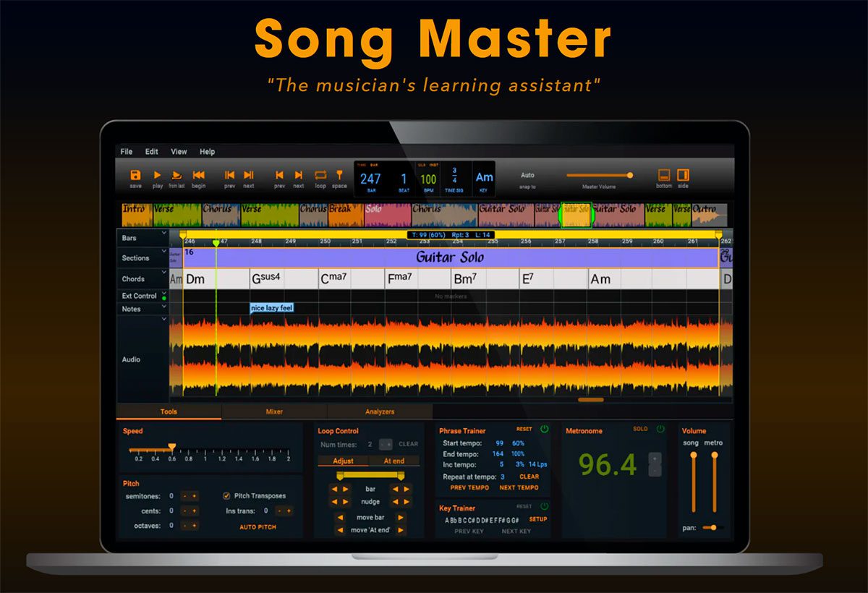The image size is (868, 593).
Task: Switch to the Mixer tab
Action: coord(274,411)
